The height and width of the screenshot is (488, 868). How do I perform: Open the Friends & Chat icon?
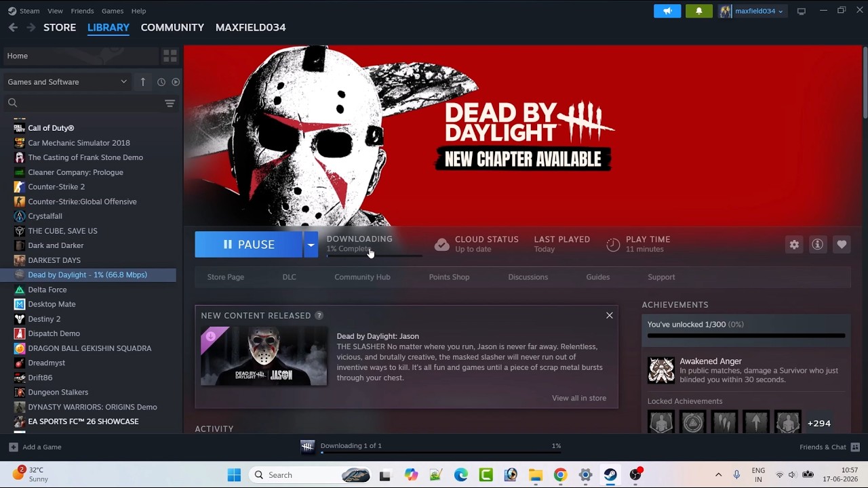[855, 447]
